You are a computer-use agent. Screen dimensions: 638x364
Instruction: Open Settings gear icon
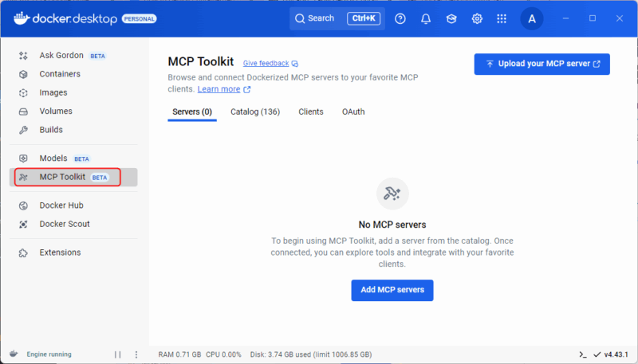(x=477, y=18)
